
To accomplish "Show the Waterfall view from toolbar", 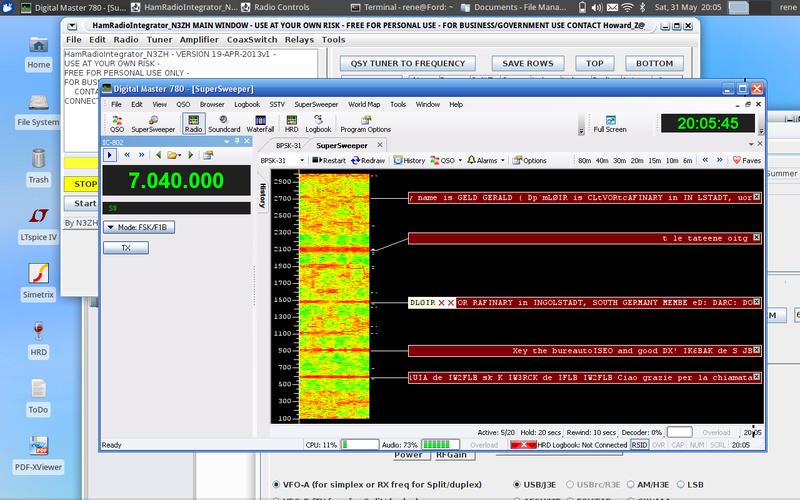I will point(260,124).
